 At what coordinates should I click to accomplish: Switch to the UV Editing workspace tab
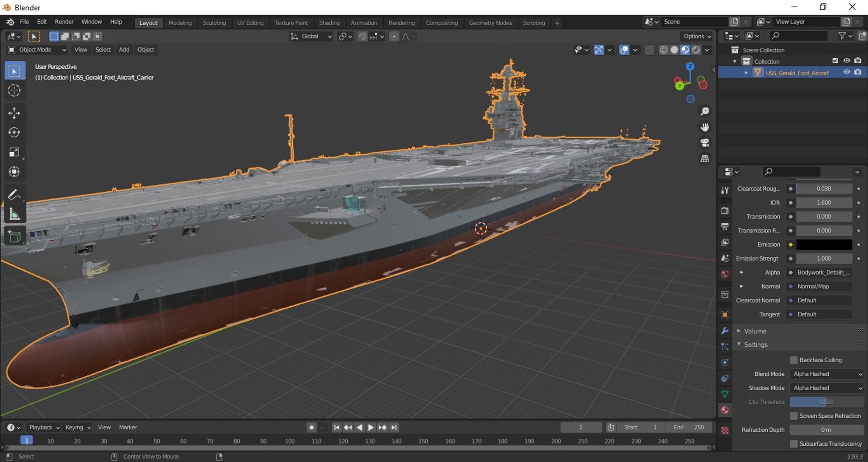tap(250, 23)
